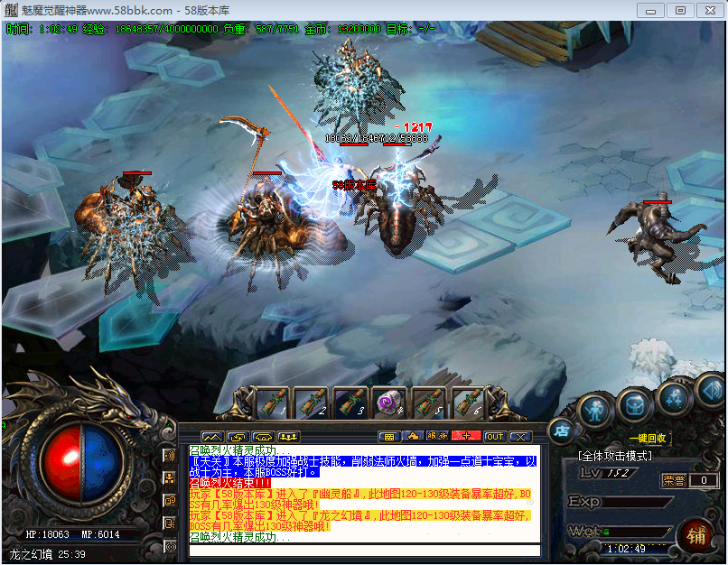The height and width of the screenshot is (565, 728).
Task: Toggle the shout broadcast channel icon
Action: (x=171, y=546)
